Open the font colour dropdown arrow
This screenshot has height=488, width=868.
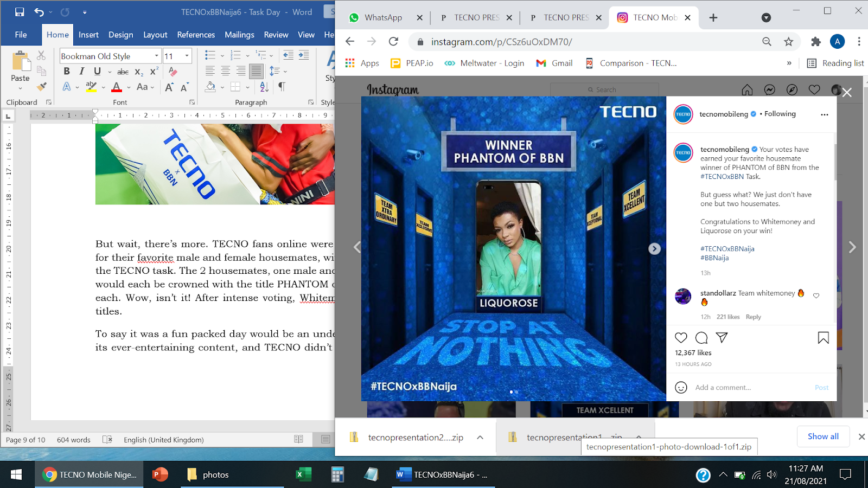click(129, 87)
